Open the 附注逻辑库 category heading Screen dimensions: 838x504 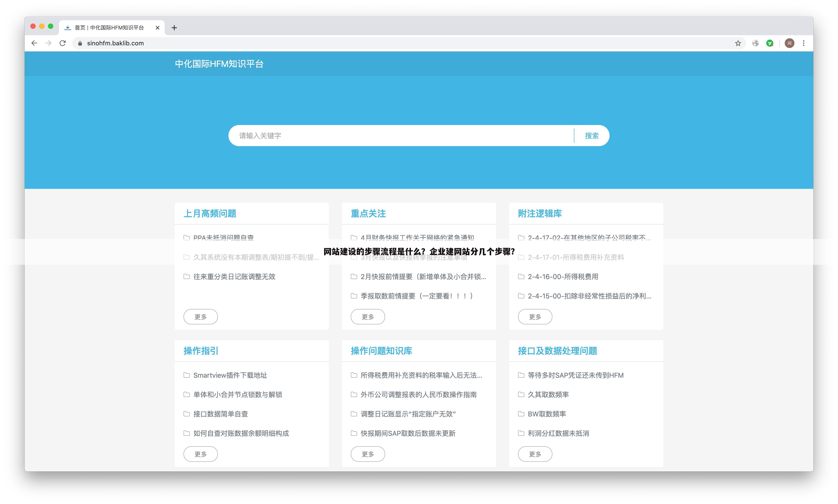[x=540, y=213]
